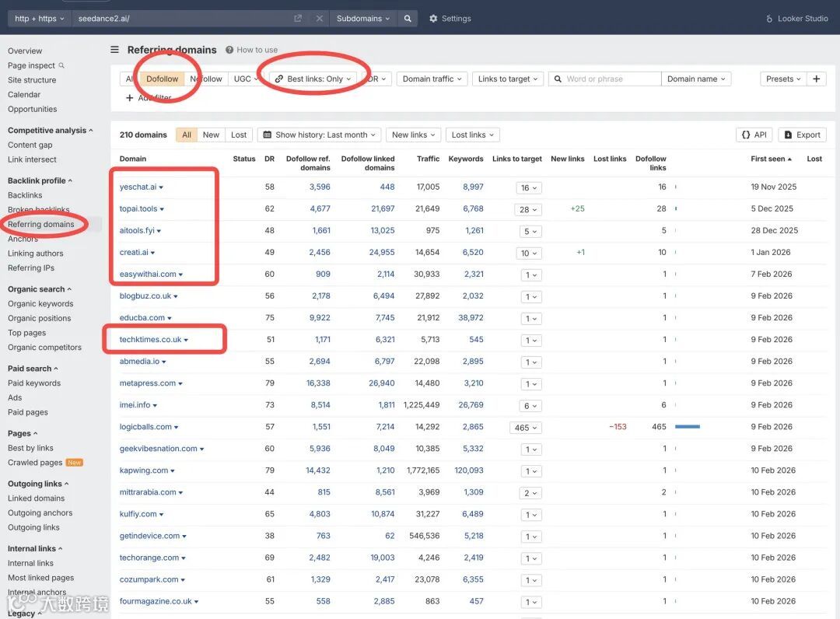The height and width of the screenshot is (619, 840).
Task: Clear the seedance2.ai URL field
Action: [x=320, y=18]
